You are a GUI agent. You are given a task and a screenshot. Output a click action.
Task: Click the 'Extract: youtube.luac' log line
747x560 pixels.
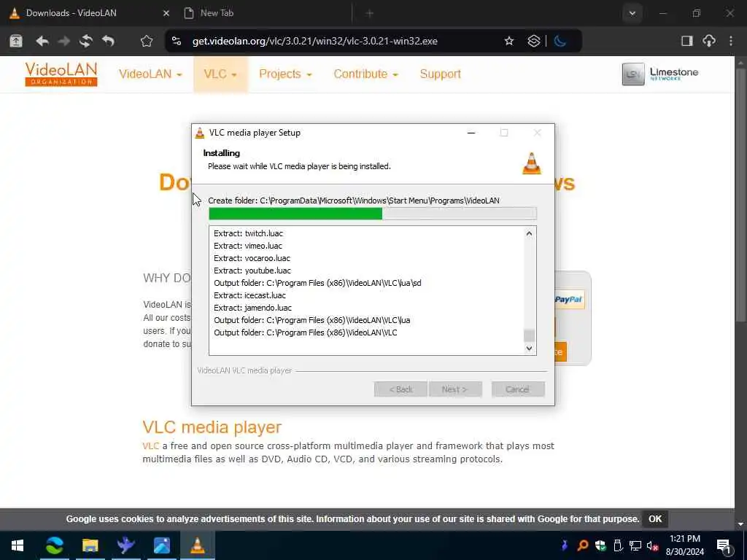coord(252,271)
